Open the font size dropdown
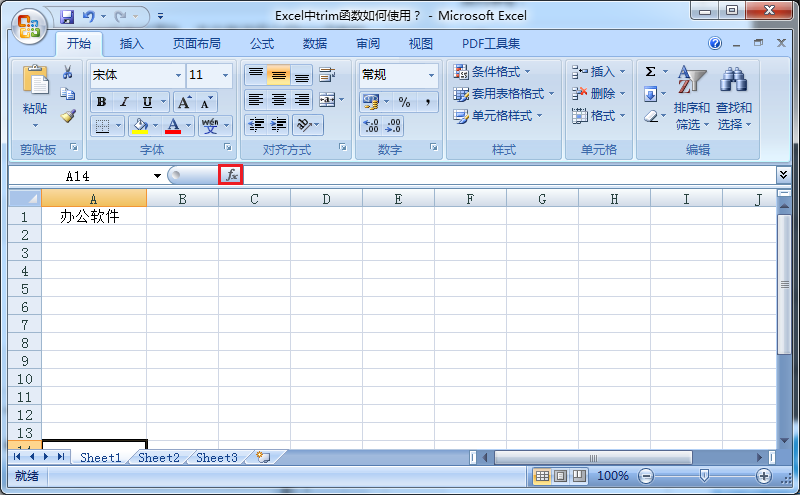800x495 pixels. (x=225, y=75)
